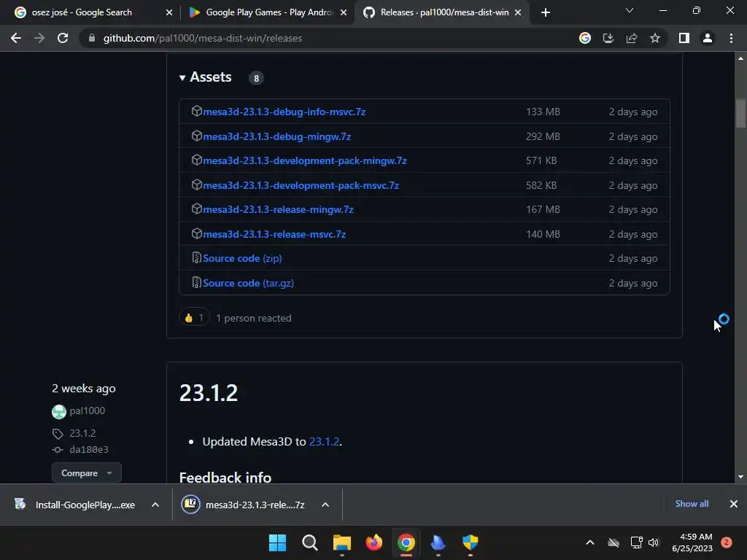Image resolution: width=747 pixels, height=560 pixels.
Task: Open pal1000 user profile
Action: [88, 411]
